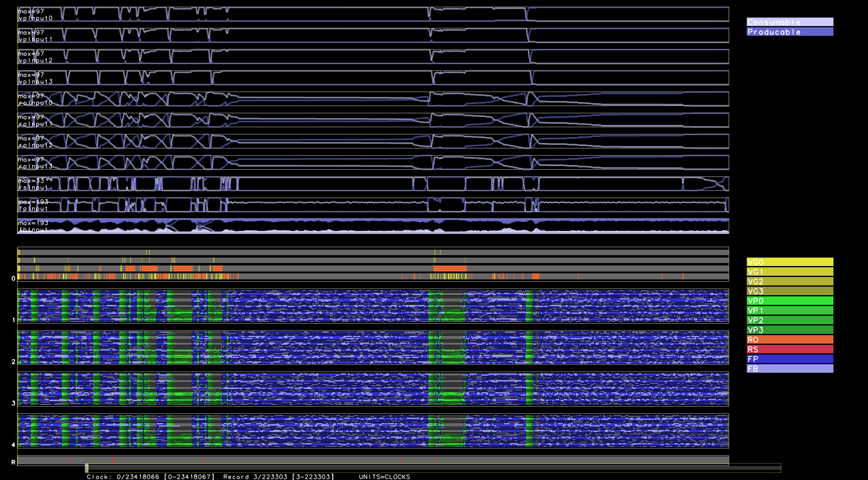Select the VG3 legend entry
This screenshot has height=480, width=868.
point(789,291)
